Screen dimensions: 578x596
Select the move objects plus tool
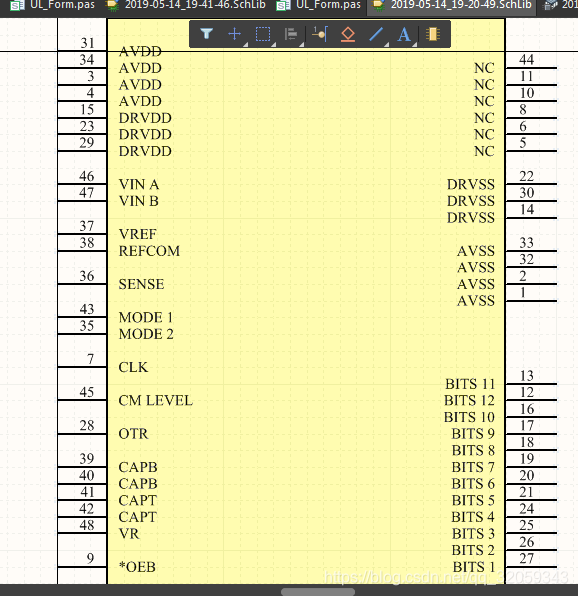(234, 34)
